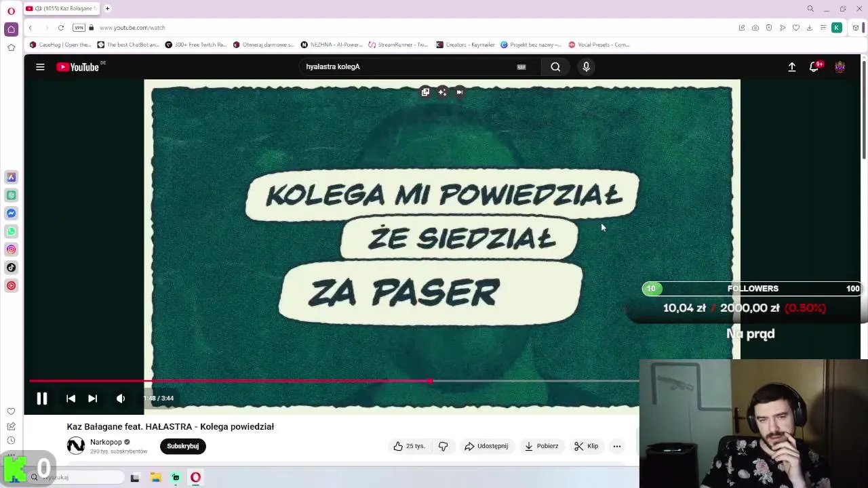Screen dimensions: 868x488
Task: Open Opera sidebar star bookmarks icon
Action: [x=11, y=47]
